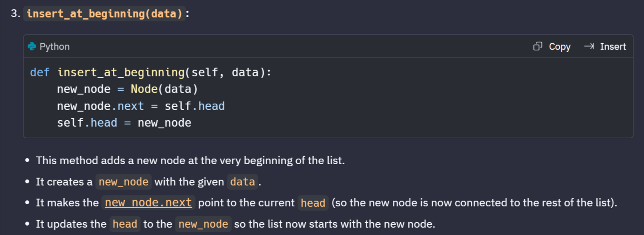Click new_node at end of last code line
Screen dimensions: 644x235
coord(164,123)
